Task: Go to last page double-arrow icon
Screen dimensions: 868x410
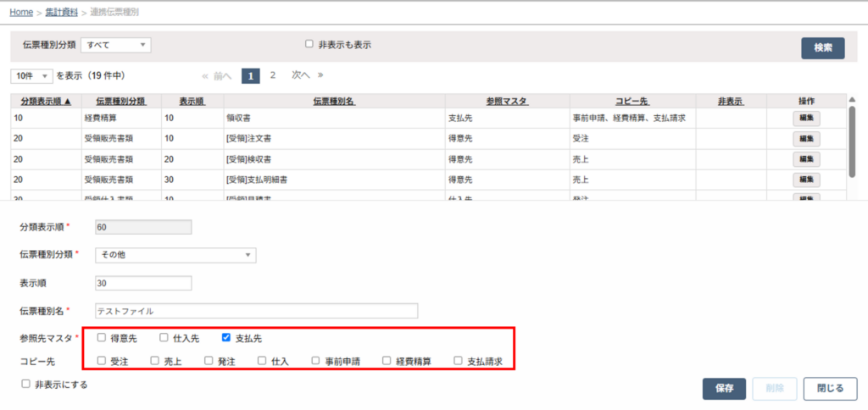Action: tap(320, 75)
